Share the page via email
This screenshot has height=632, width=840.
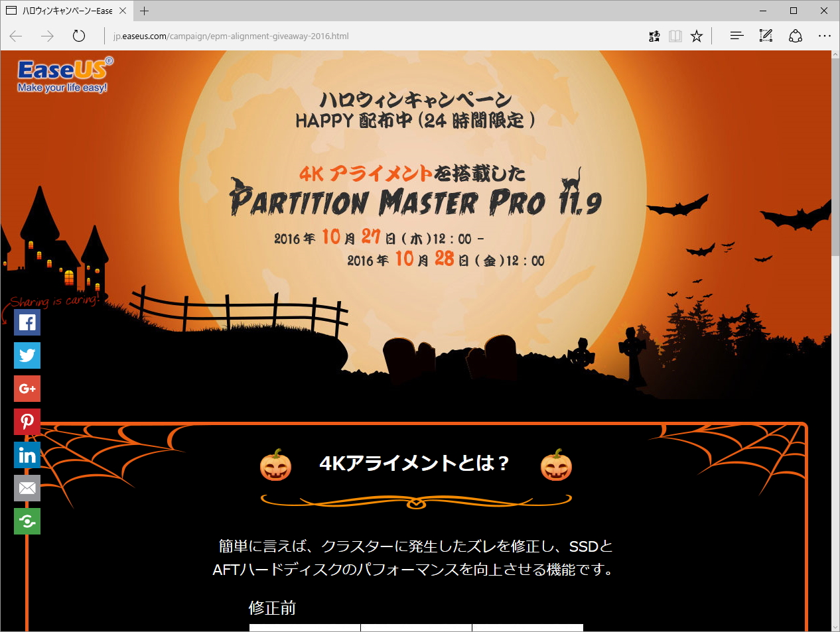27,488
